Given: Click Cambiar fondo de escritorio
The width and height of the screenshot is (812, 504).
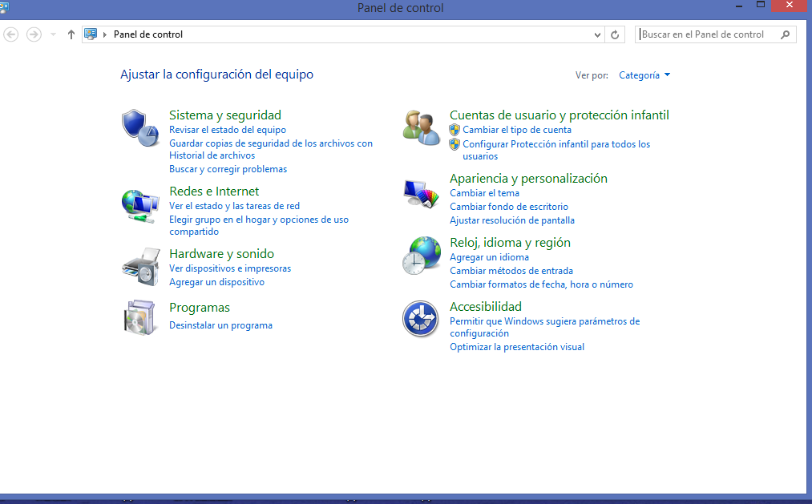Looking at the screenshot, I should (509, 207).
